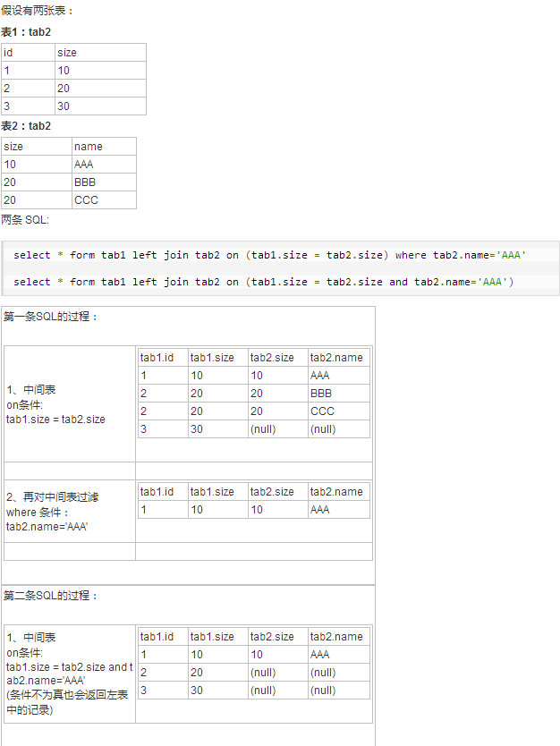Select the "AAA" cell in 表2 table
Screen dimensions: 560x746
coord(104,165)
